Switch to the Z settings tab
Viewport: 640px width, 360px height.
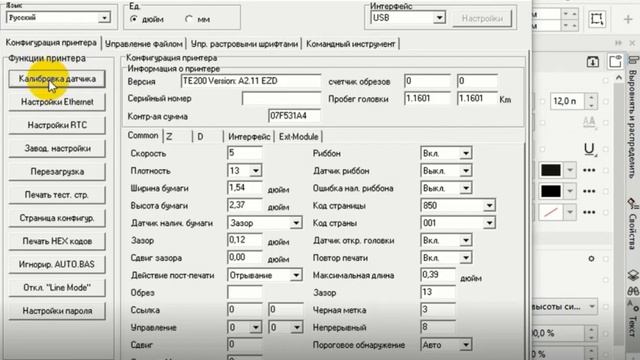click(178, 137)
